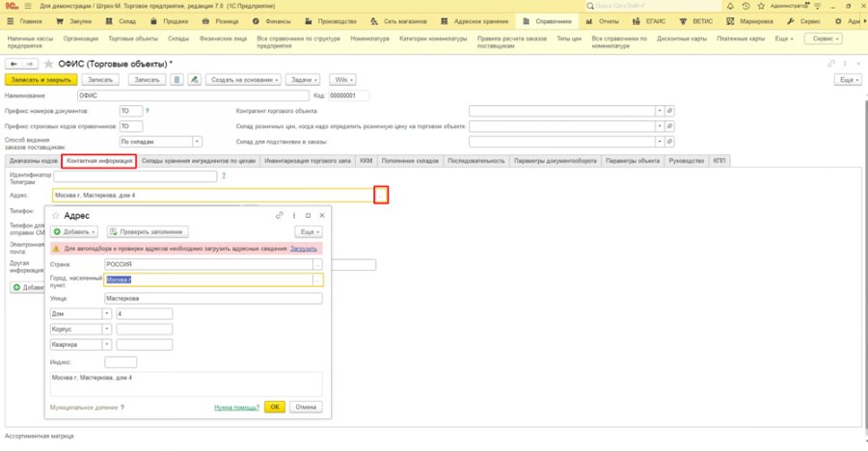Expand Склад для подстановки dropdown arrow
The image size is (868, 452).
(x=660, y=142)
